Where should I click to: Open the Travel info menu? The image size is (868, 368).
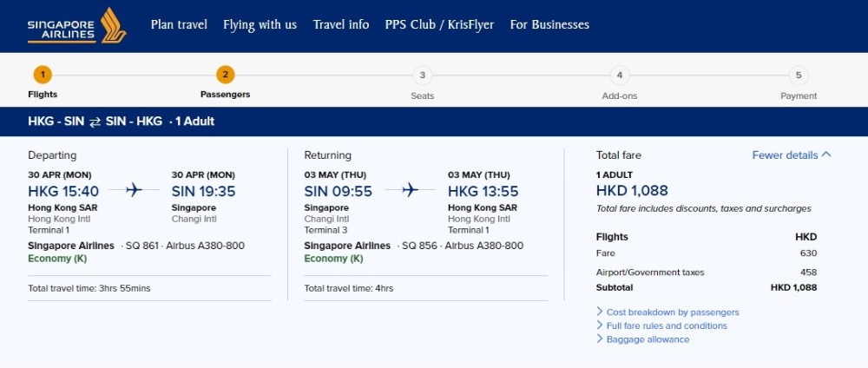(x=341, y=24)
